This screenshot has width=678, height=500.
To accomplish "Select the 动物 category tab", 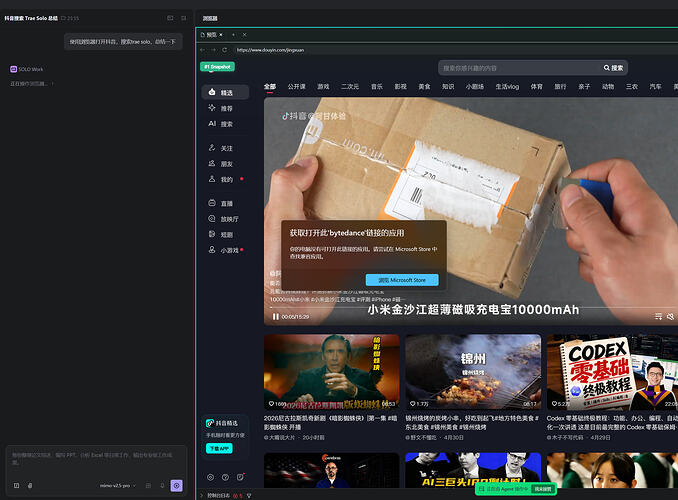I will click(608, 87).
